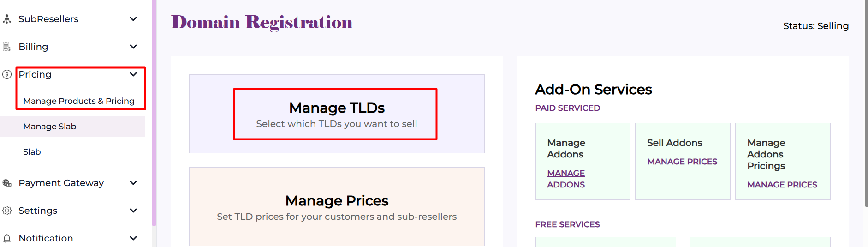Collapse the Pricing menu chevron
Image resolution: width=868 pixels, height=247 pixels.
pos(133,74)
